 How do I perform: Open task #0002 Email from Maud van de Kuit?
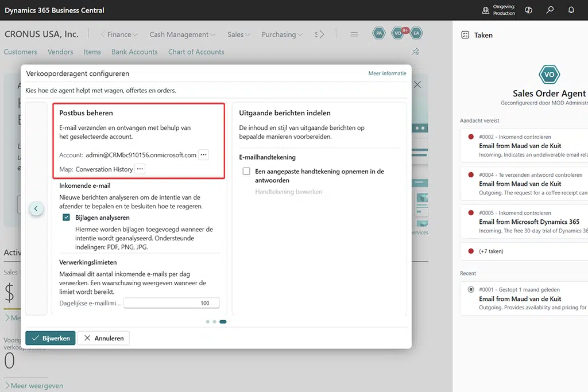[x=524, y=145]
